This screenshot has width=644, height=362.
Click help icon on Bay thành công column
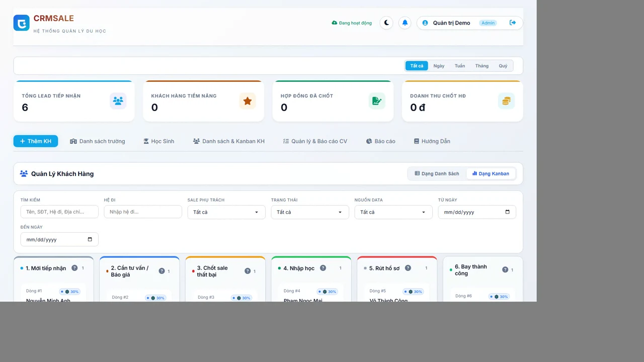point(505,270)
